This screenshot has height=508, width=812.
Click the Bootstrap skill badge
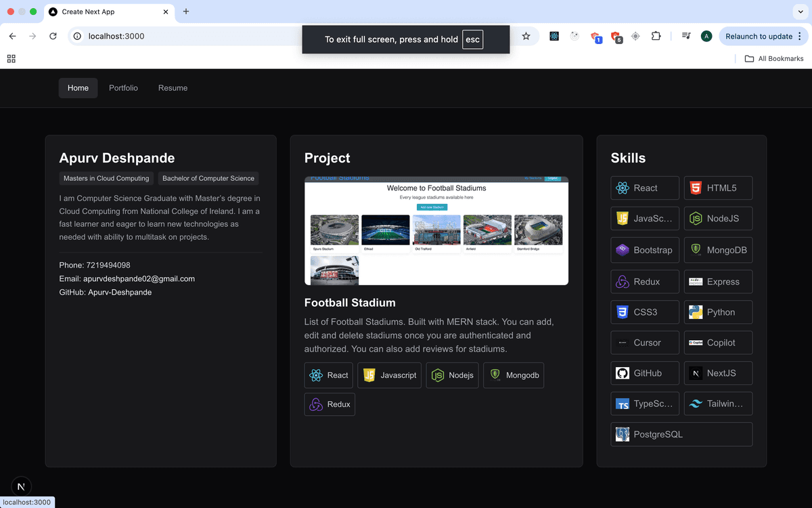click(645, 250)
